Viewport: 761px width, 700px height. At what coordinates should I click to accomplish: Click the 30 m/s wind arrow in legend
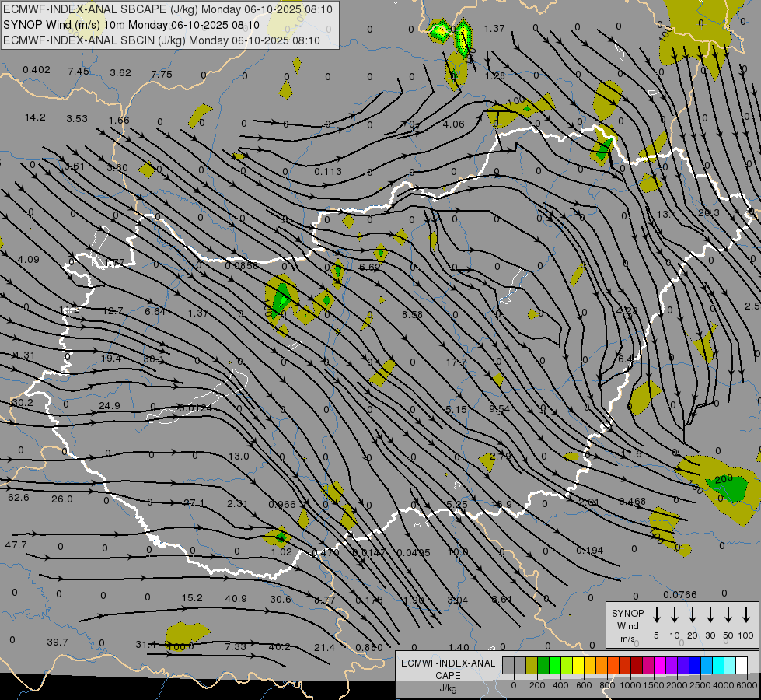pyautogui.click(x=710, y=615)
